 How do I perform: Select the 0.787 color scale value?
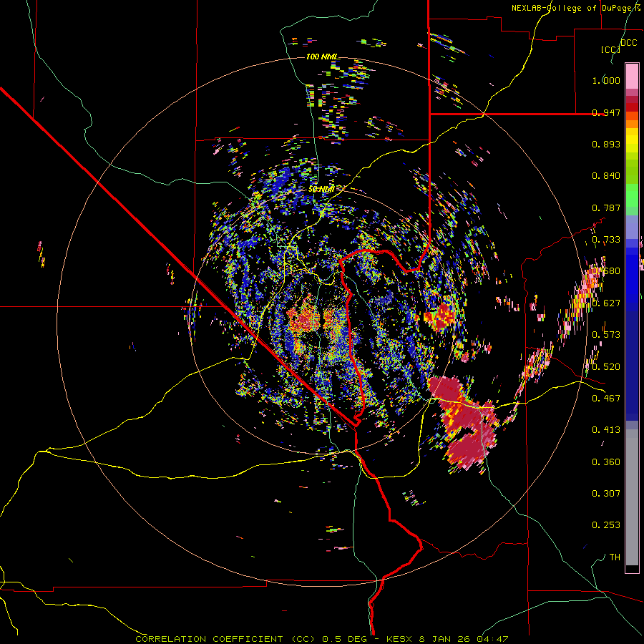[x=606, y=208]
